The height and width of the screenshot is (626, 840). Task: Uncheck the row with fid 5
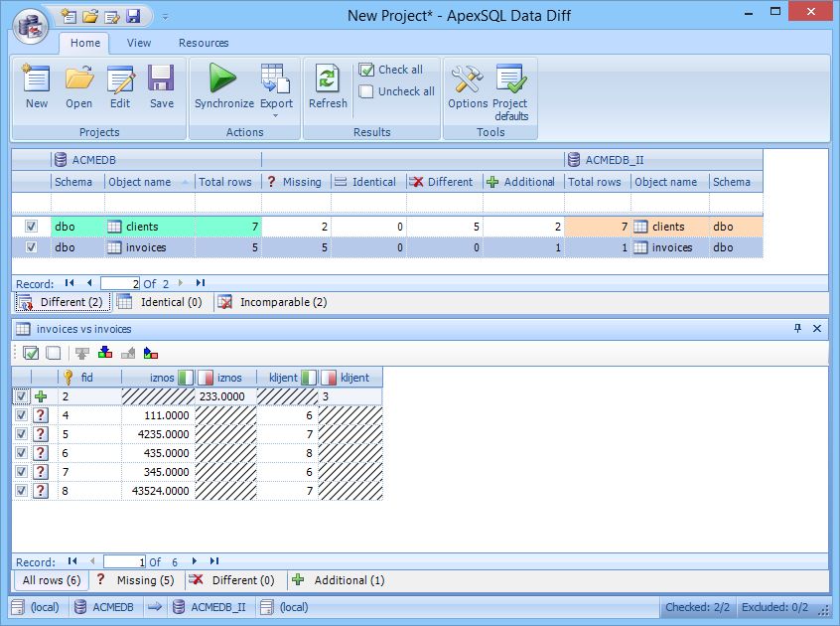point(21,433)
